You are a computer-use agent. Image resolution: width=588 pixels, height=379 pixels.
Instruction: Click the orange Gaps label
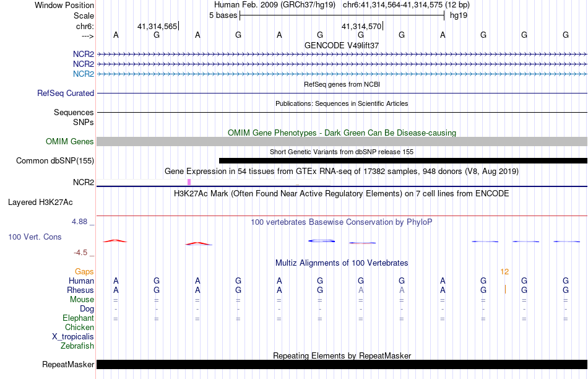point(84,271)
